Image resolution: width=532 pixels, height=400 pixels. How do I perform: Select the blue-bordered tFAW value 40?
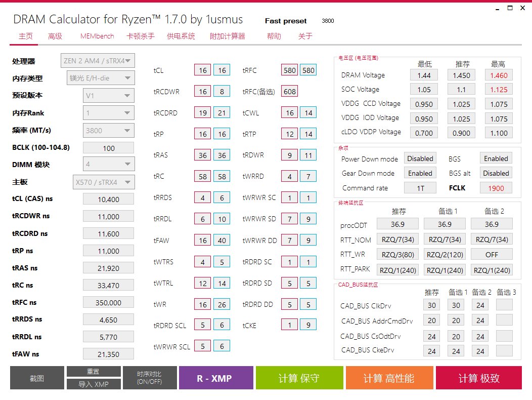(x=222, y=241)
